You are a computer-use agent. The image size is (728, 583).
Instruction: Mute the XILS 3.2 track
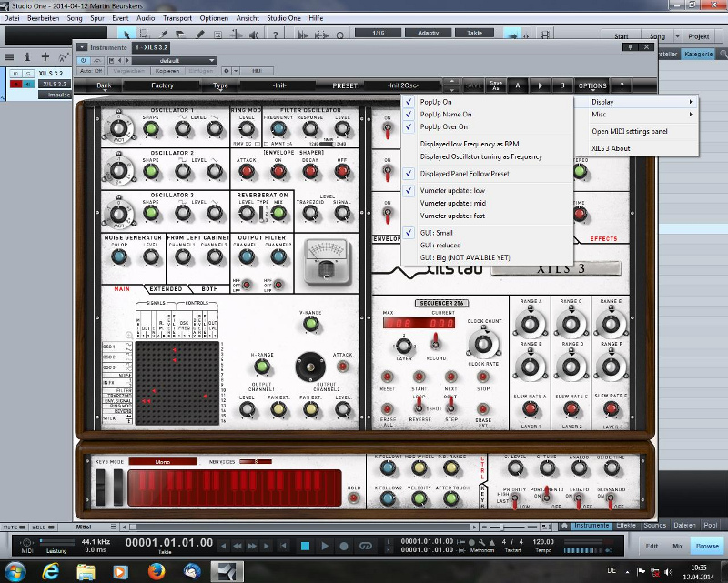(15, 74)
